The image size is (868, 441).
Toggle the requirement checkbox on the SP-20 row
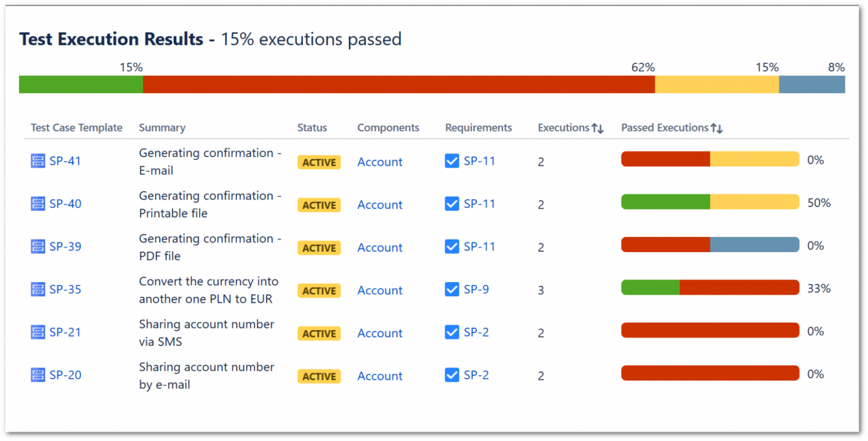[x=452, y=375]
